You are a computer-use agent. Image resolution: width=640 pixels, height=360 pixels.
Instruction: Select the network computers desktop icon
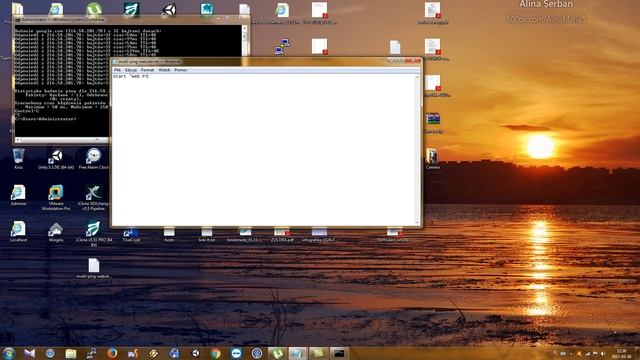(282, 46)
